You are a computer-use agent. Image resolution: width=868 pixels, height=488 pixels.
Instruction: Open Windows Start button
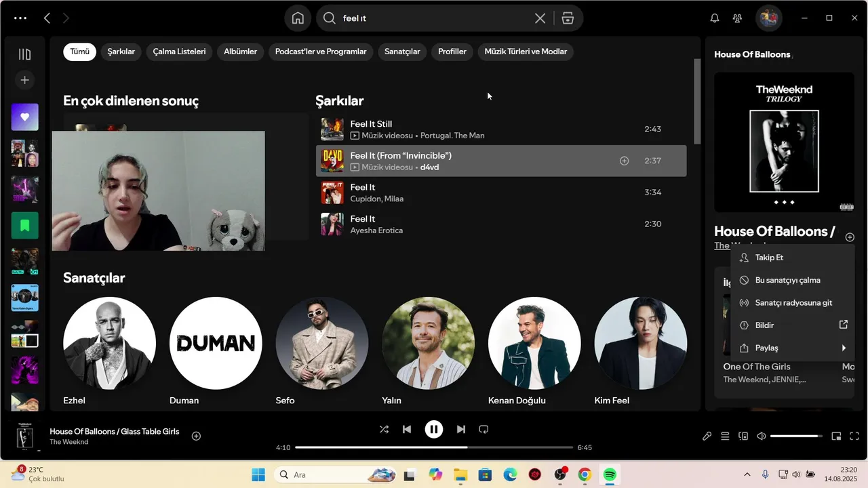[x=258, y=474]
